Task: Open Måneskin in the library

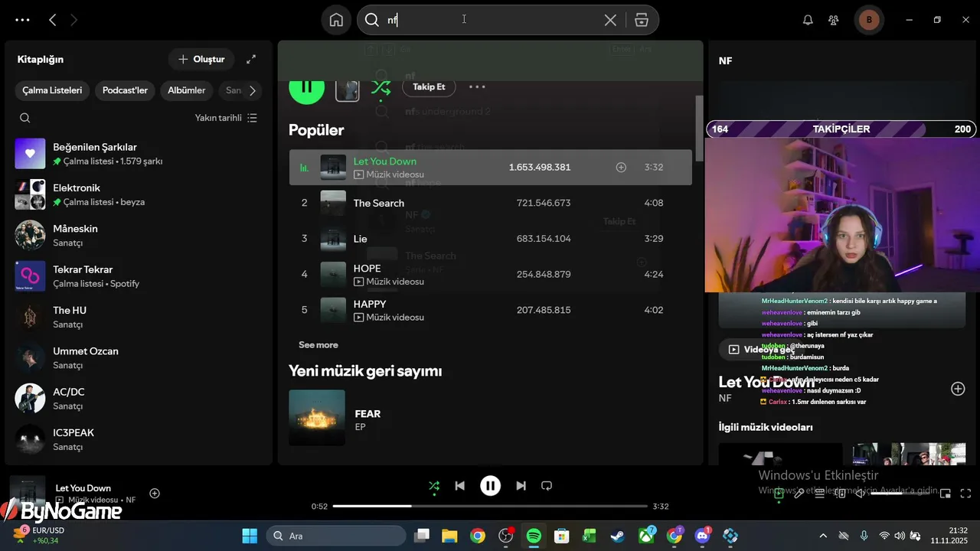Action: coord(139,235)
